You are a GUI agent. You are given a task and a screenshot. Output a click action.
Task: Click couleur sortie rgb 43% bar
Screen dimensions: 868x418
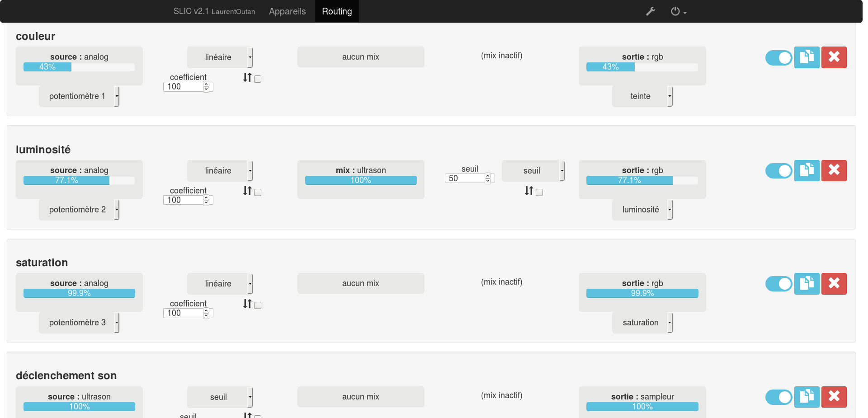tap(642, 67)
